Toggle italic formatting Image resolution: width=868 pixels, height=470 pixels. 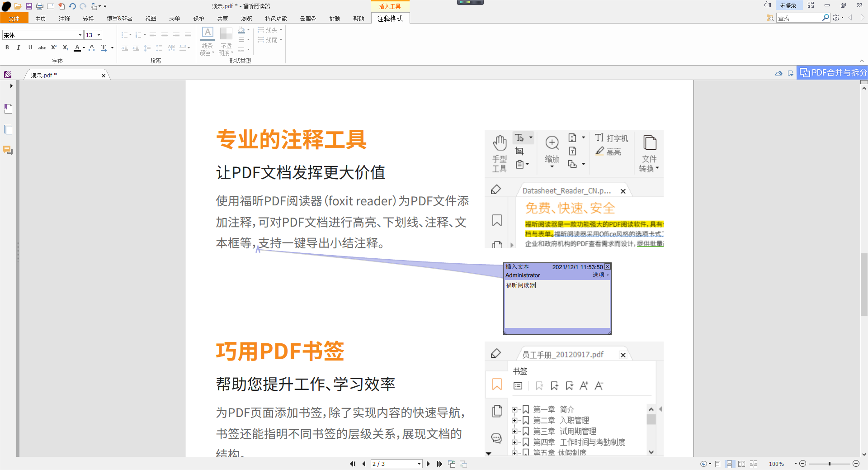click(x=19, y=47)
